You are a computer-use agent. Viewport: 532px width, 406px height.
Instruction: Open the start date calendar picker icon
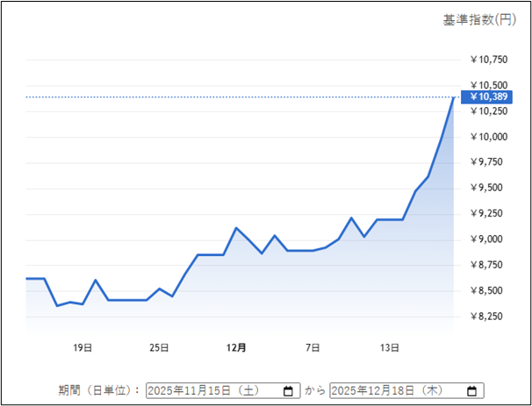(x=288, y=391)
